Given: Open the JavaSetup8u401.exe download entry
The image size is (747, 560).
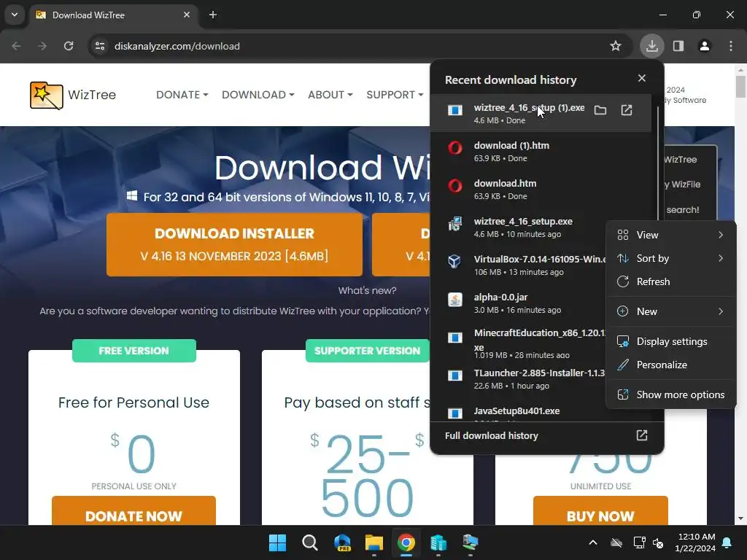Looking at the screenshot, I should (x=517, y=411).
